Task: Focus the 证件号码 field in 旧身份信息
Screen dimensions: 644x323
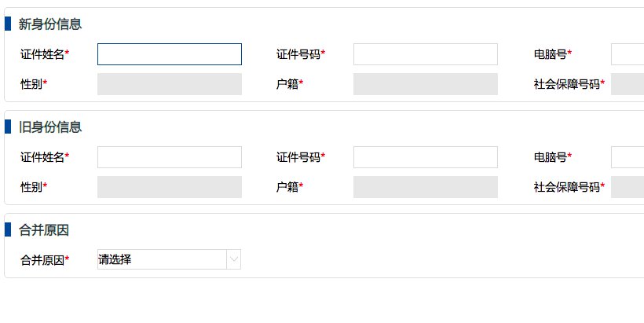Action: 425,157
